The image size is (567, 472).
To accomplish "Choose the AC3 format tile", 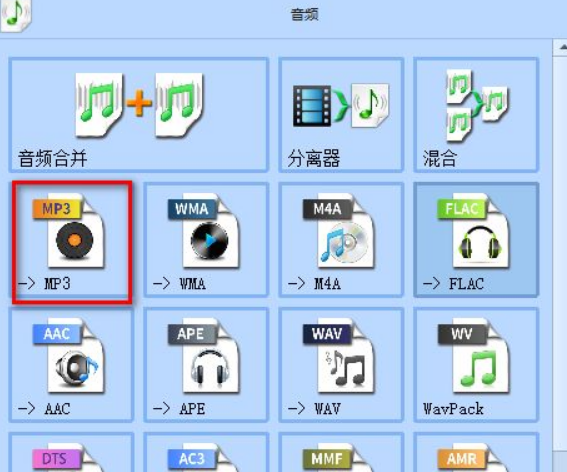I will (206, 453).
